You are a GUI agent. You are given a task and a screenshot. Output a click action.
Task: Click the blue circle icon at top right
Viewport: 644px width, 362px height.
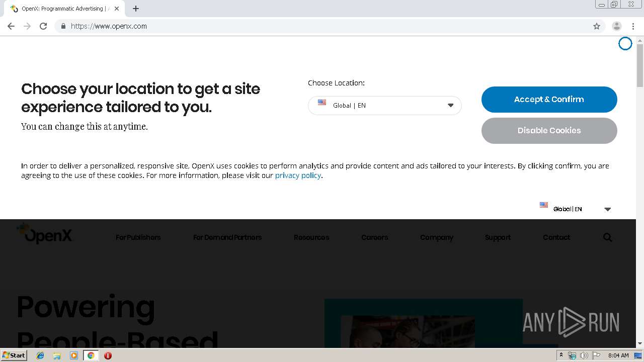625,44
